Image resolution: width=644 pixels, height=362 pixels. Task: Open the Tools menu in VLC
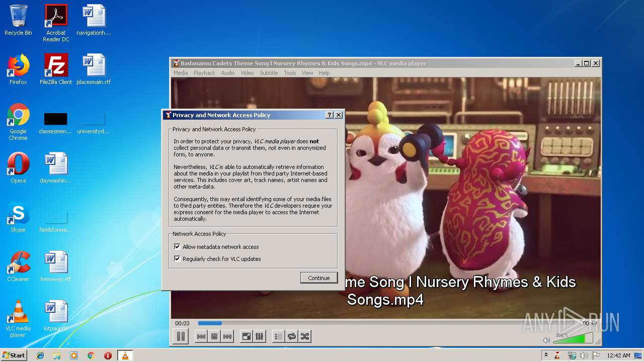click(290, 73)
